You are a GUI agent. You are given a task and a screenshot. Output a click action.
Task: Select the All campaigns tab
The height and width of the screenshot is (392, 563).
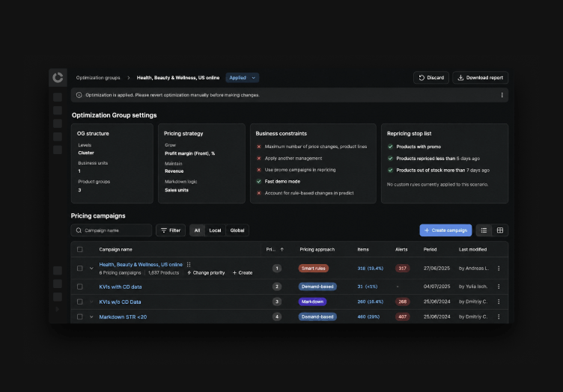tap(197, 230)
